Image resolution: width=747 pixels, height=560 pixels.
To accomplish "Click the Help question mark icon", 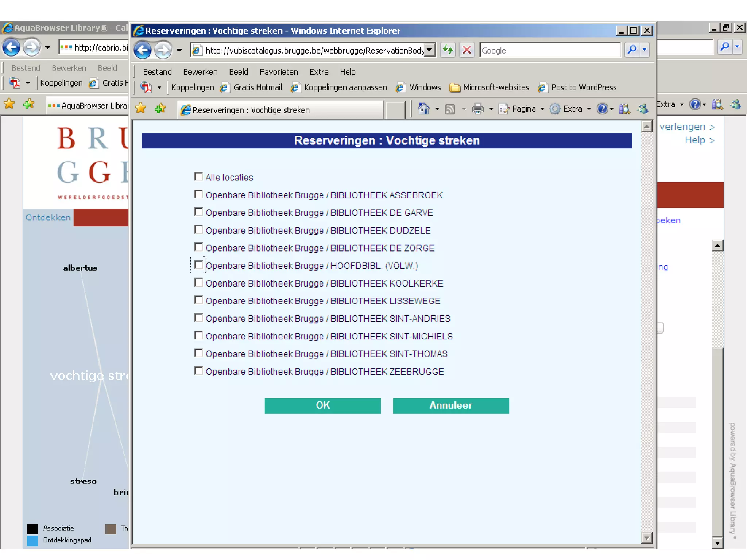I will tap(602, 109).
